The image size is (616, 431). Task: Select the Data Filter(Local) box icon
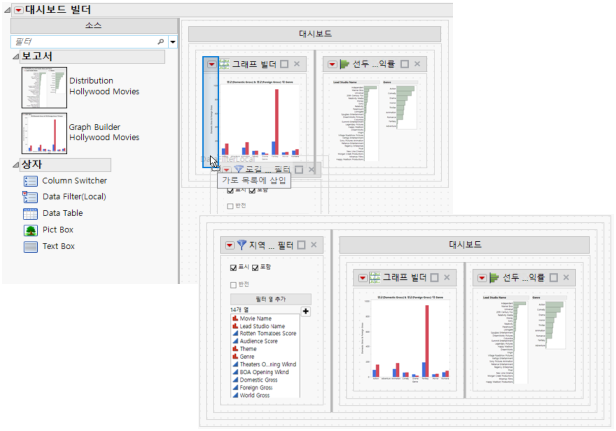click(x=30, y=197)
